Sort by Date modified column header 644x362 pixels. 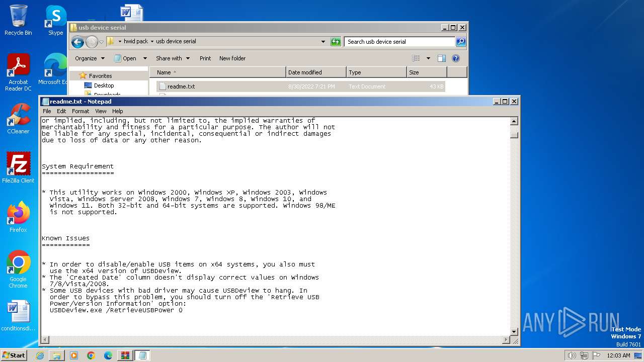pyautogui.click(x=316, y=72)
